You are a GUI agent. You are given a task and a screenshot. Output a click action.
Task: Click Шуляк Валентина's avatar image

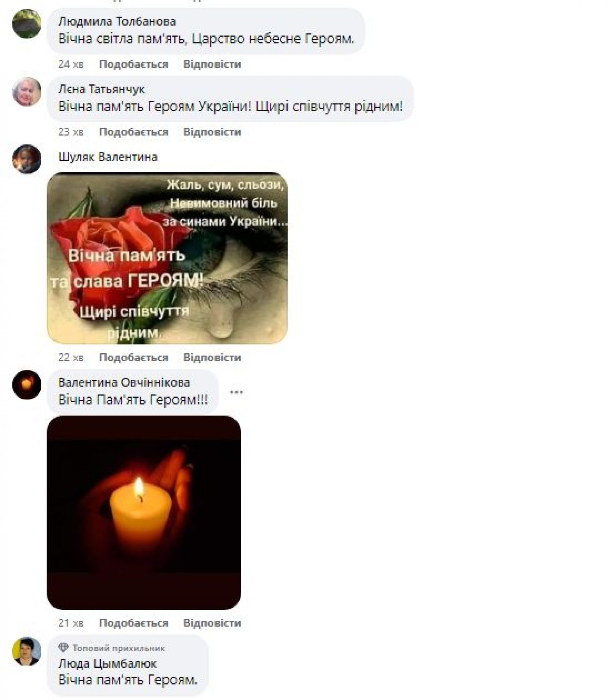click(27, 159)
